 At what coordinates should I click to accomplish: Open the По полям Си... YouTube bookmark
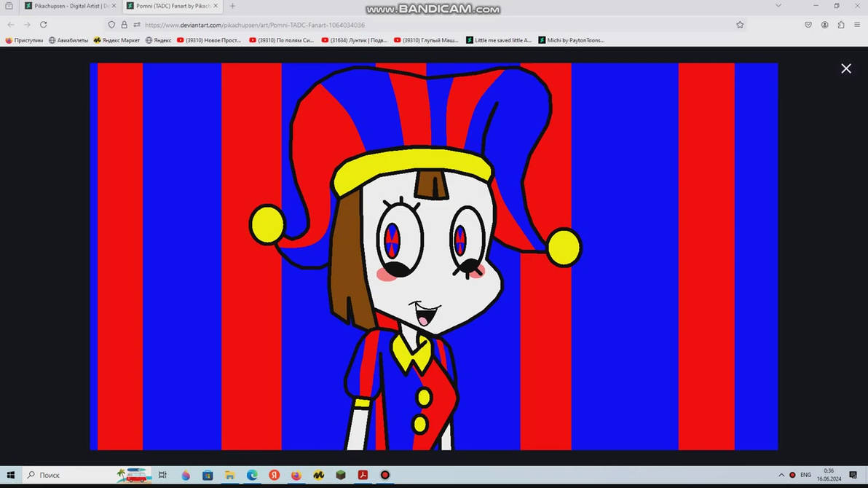pyautogui.click(x=281, y=41)
